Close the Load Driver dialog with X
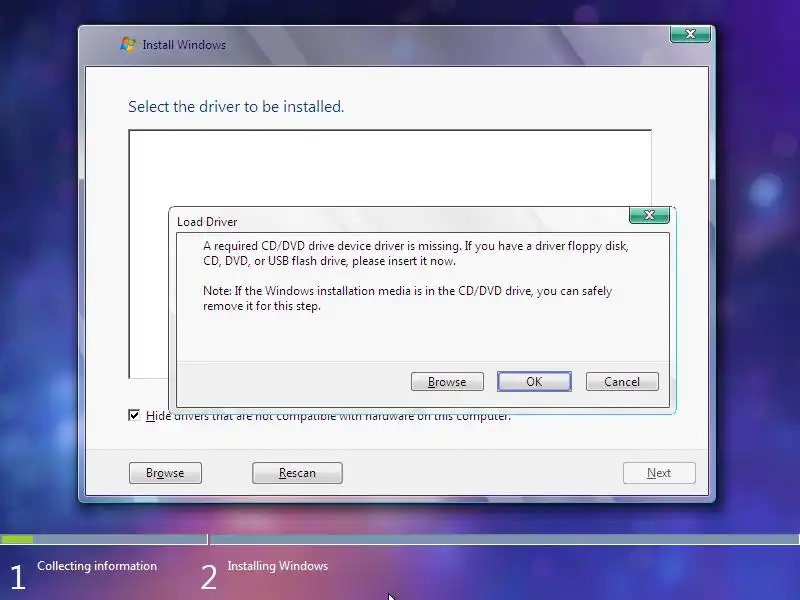The height and width of the screenshot is (600, 800). pyautogui.click(x=649, y=215)
